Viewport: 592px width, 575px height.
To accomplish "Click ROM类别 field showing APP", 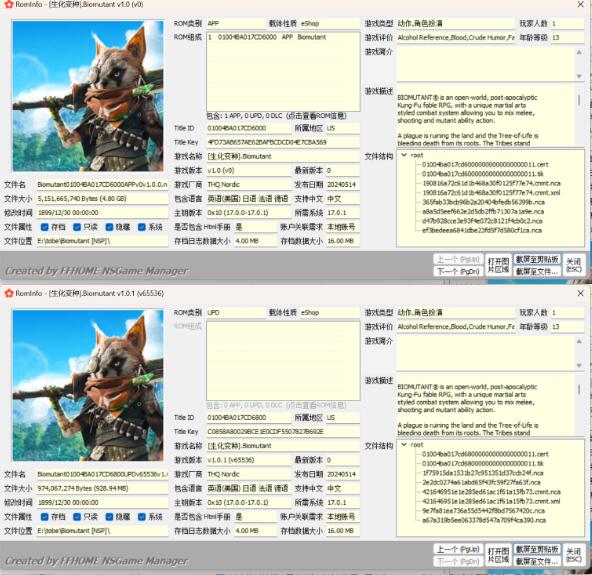I will point(236,23).
